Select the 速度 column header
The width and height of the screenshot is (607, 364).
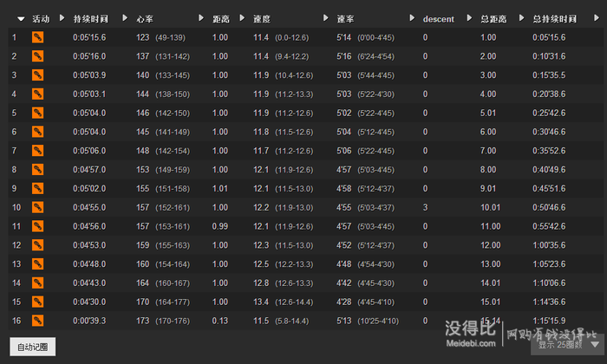click(262, 18)
